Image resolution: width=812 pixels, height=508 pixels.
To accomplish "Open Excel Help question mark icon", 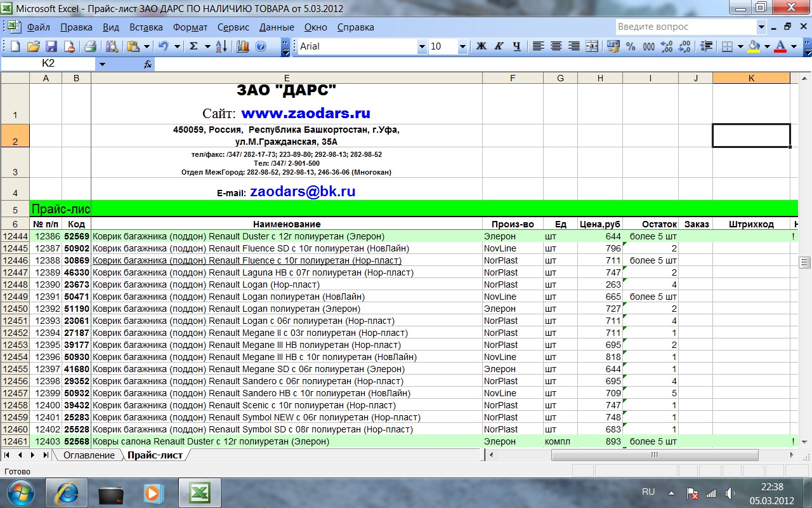I will coord(260,46).
